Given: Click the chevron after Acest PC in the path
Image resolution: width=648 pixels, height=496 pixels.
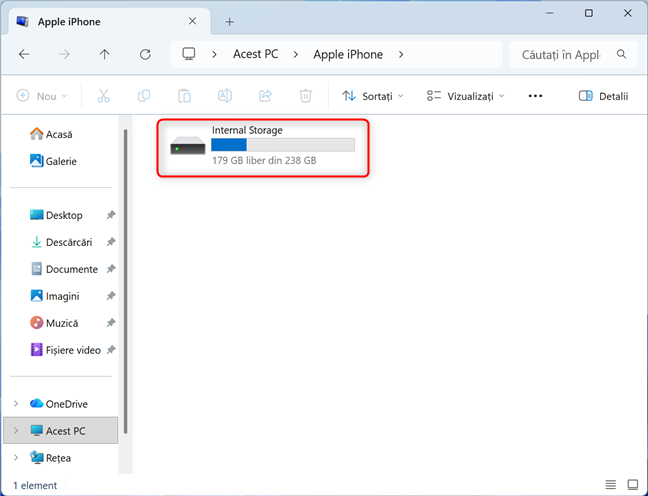Looking at the screenshot, I should click(295, 54).
